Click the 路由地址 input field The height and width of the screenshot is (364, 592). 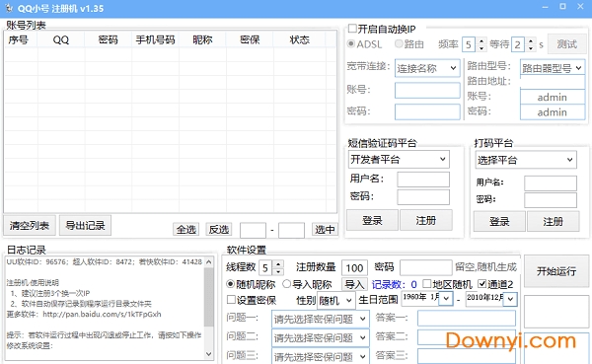553,83
